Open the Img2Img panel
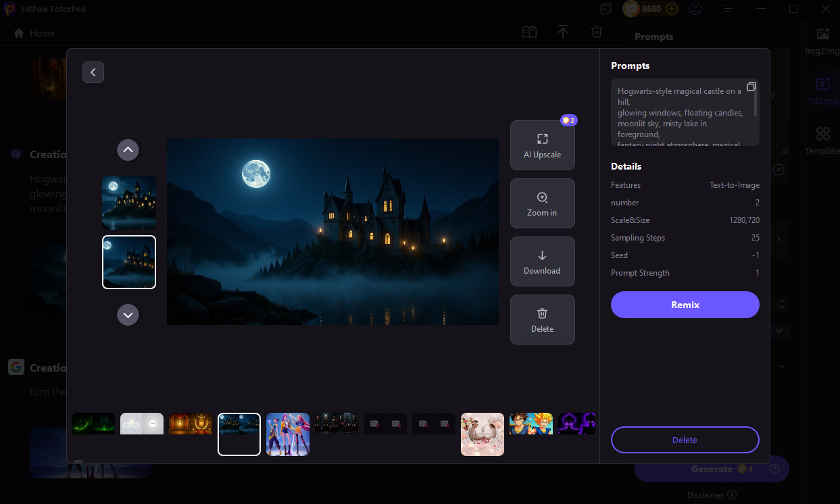 coord(822,41)
